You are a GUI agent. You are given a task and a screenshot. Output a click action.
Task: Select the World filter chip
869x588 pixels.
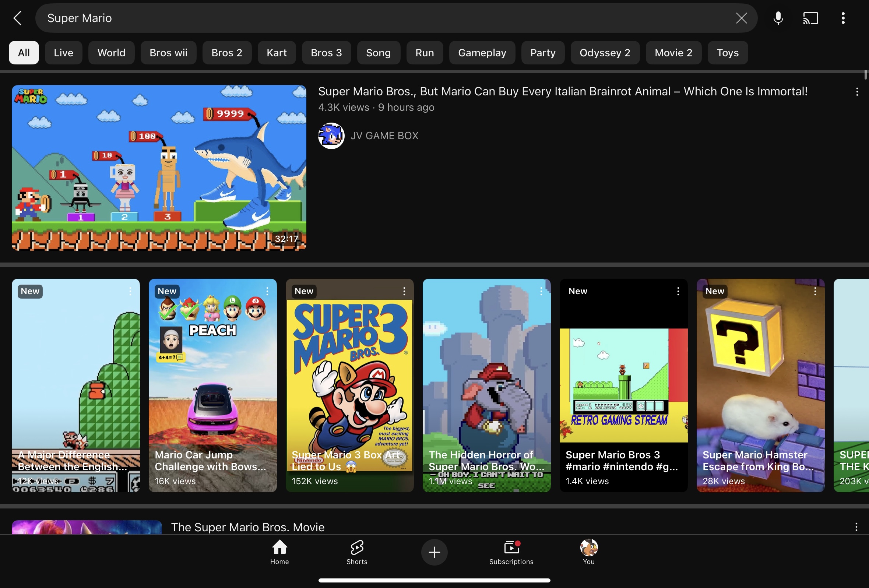click(x=112, y=53)
